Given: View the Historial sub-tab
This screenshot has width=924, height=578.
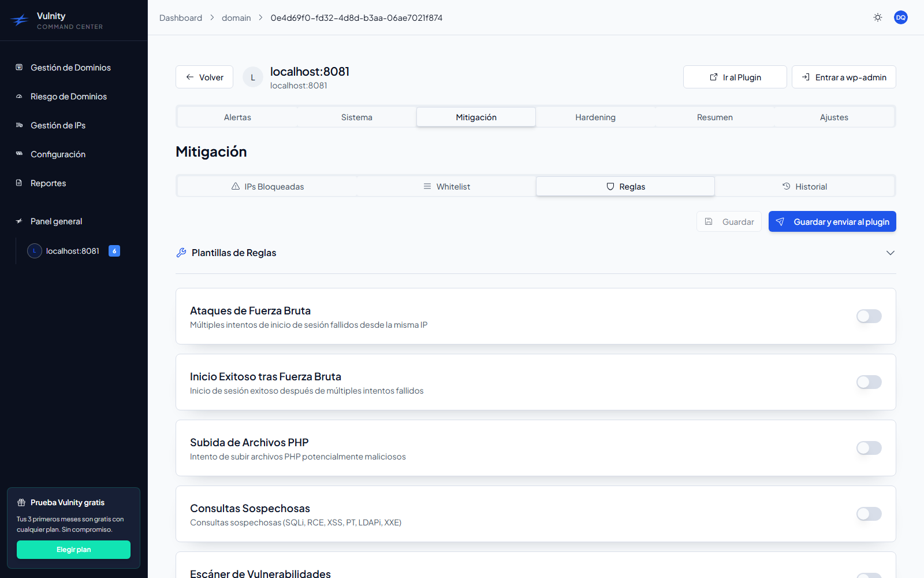Looking at the screenshot, I should [x=804, y=186].
